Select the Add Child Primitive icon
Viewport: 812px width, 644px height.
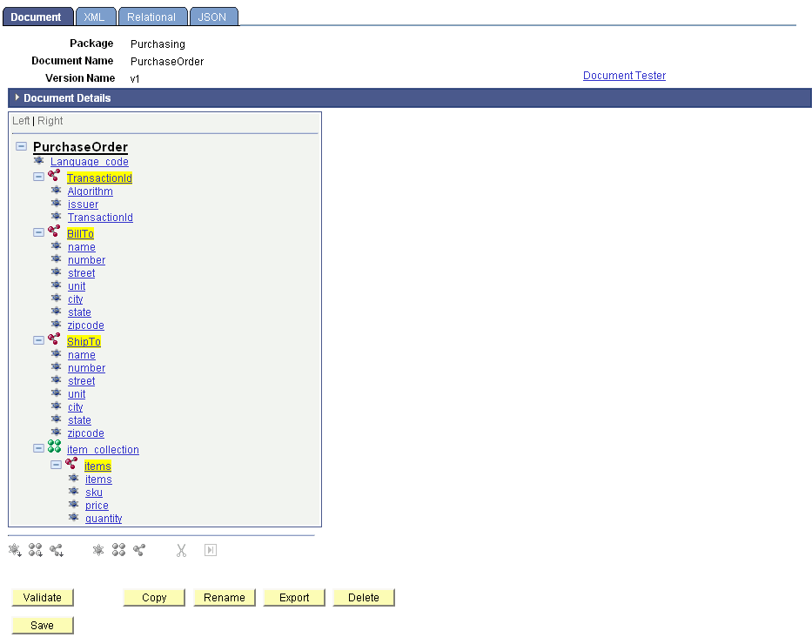click(x=14, y=550)
